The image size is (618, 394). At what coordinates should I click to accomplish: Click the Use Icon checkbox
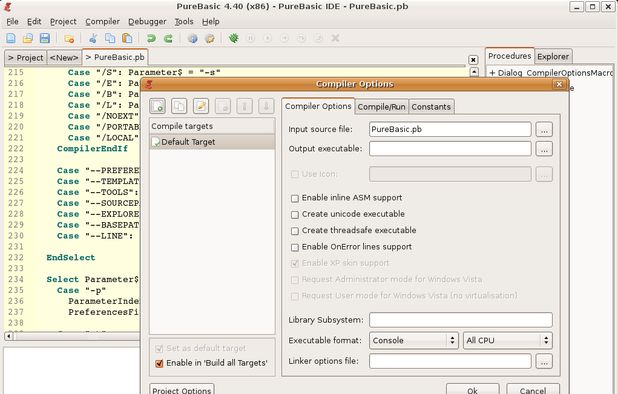coord(294,174)
